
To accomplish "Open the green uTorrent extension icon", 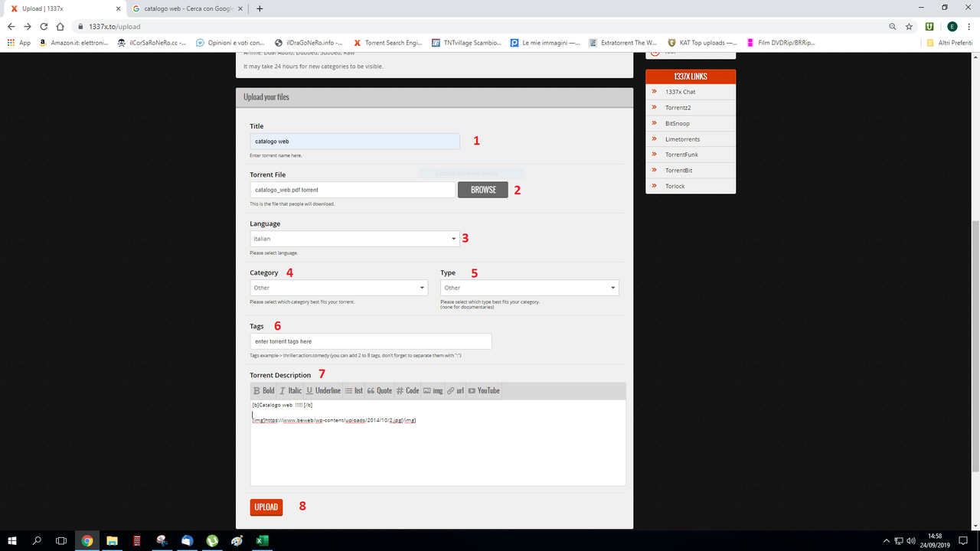I will click(x=929, y=26).
